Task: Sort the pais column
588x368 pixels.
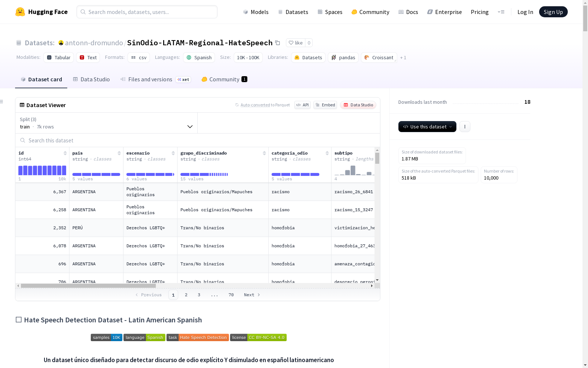Action: click(119, 153)
